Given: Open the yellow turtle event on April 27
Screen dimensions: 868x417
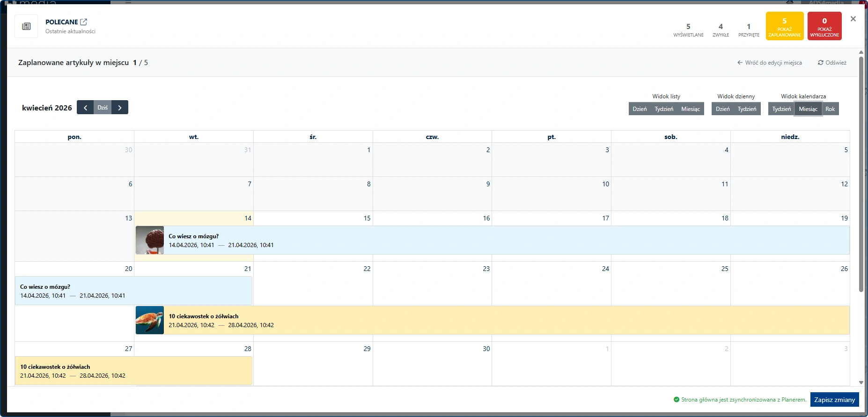Looking at the screenshot, I should (x=133, y=371).
